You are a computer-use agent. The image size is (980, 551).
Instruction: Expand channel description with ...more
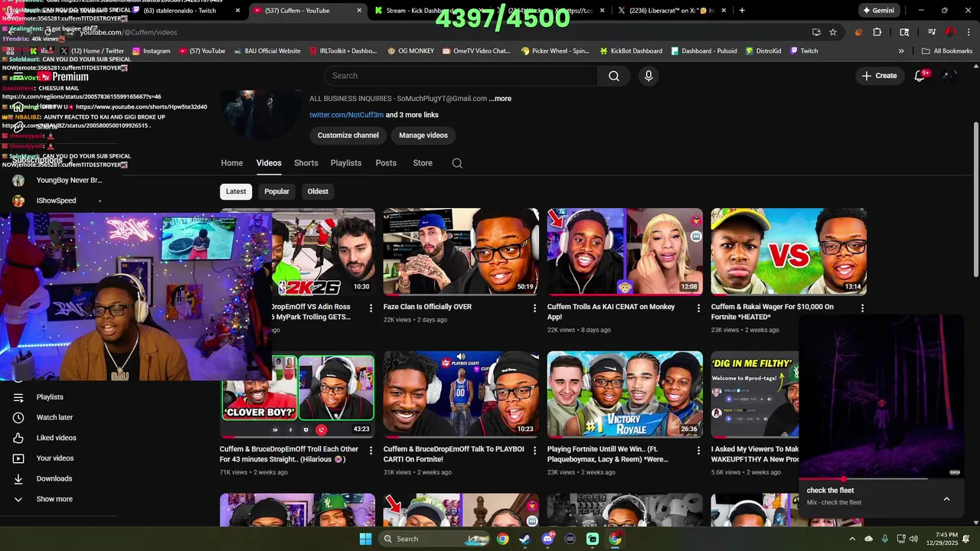(500, 99)
